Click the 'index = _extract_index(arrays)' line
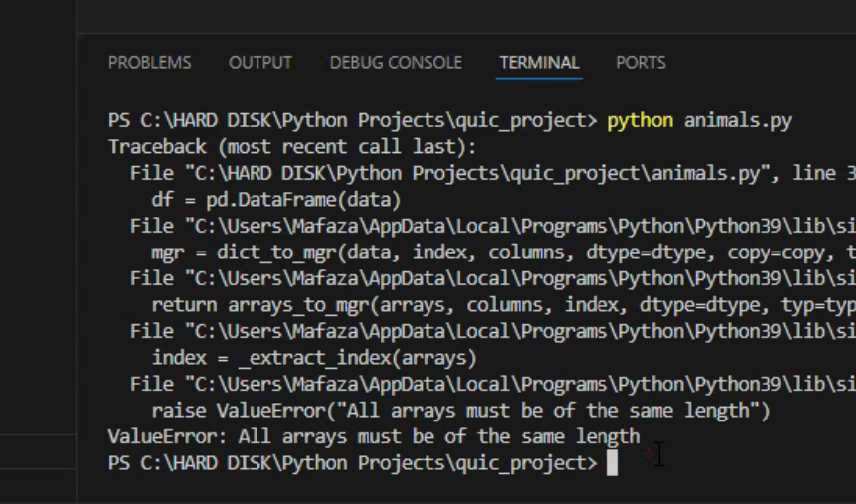856x504 pixels. (x=314, y=358)
